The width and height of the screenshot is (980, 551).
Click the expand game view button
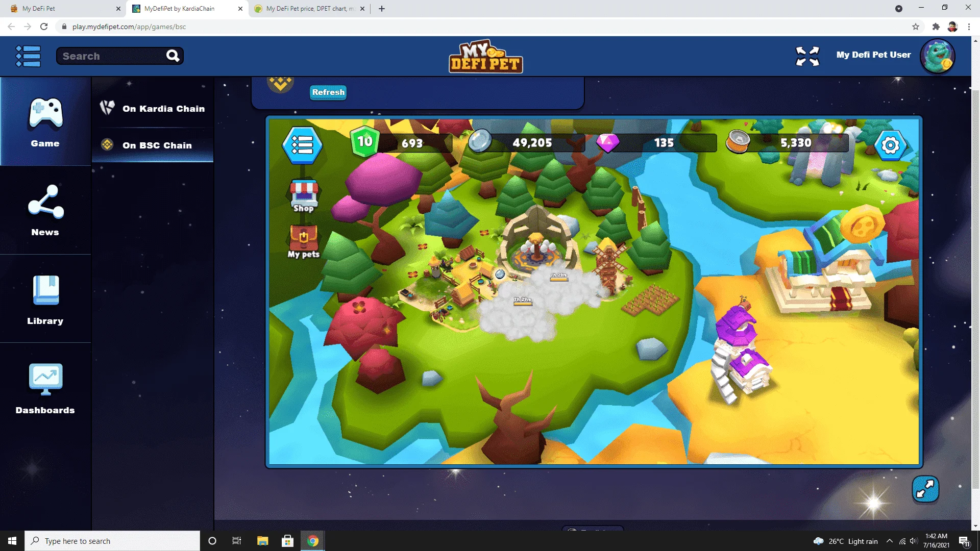[x=925, y=489]
